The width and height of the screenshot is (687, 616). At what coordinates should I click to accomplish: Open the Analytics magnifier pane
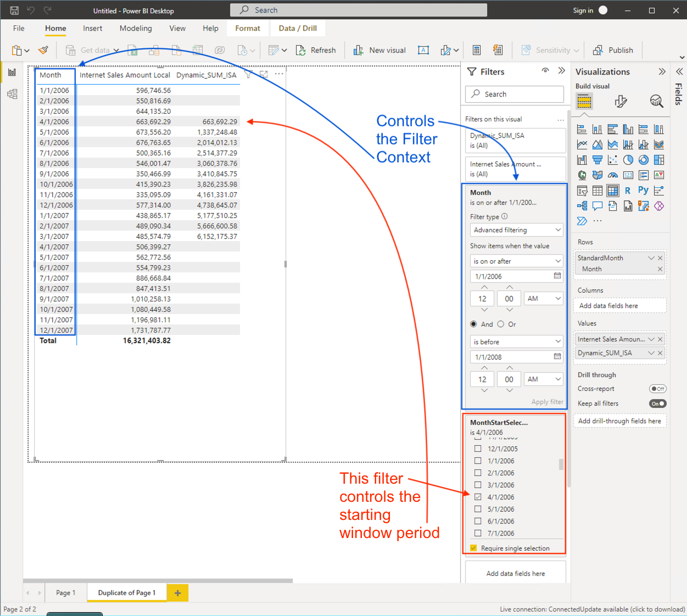pos(656,101)
